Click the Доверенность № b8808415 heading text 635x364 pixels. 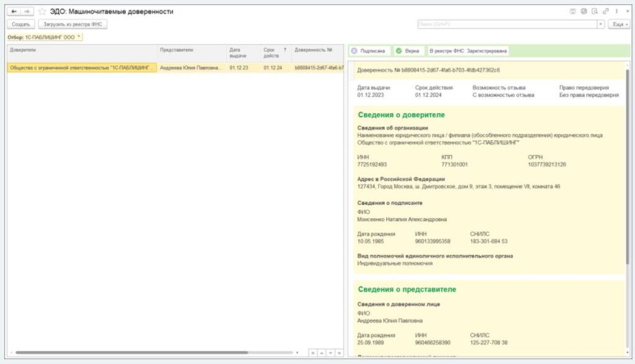click(429, 70)
